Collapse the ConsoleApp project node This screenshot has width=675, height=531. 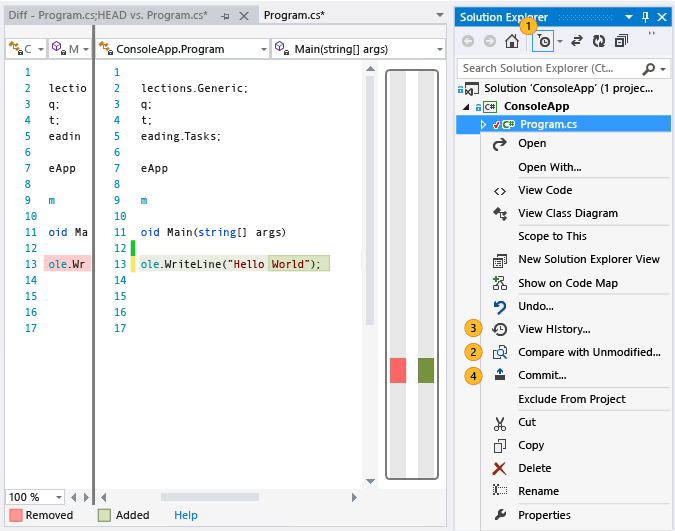(x=464, y=106)
